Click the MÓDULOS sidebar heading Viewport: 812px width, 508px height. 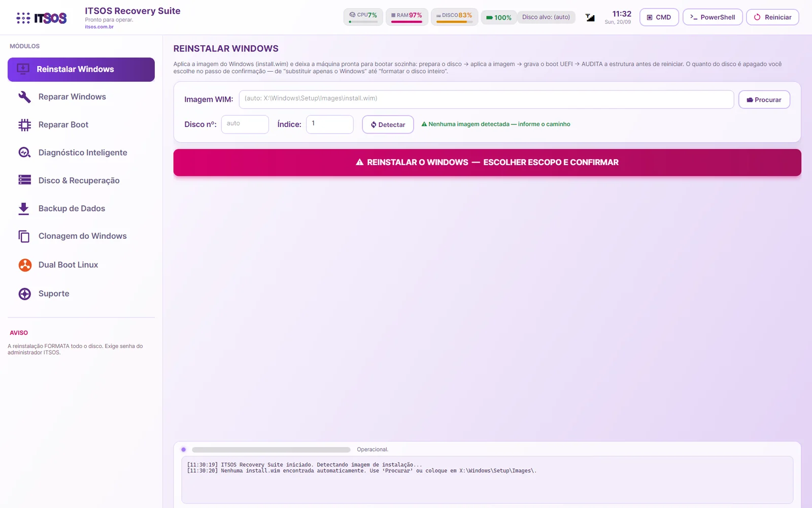[24, 46]
